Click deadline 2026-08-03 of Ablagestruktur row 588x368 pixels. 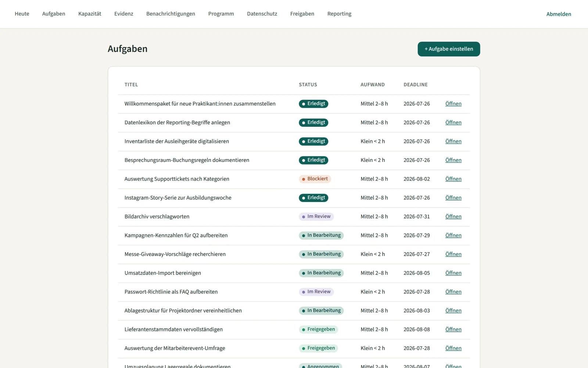[417, 311]
